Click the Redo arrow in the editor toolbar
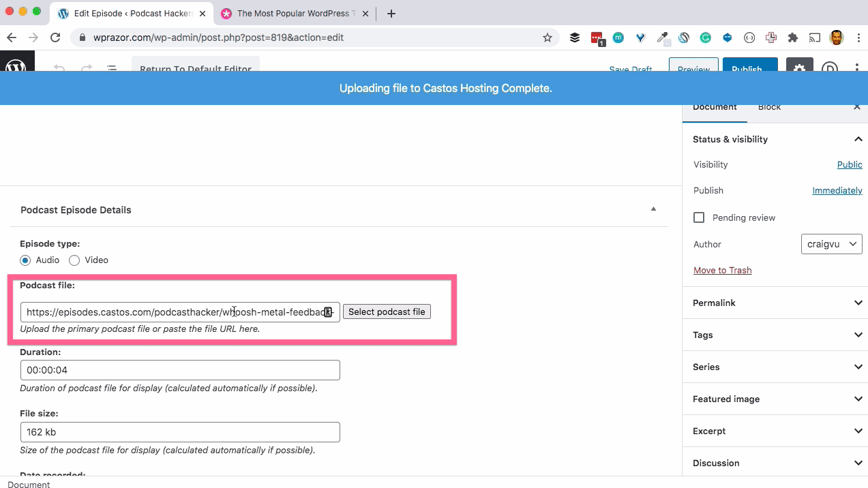 tap(85, 68)
